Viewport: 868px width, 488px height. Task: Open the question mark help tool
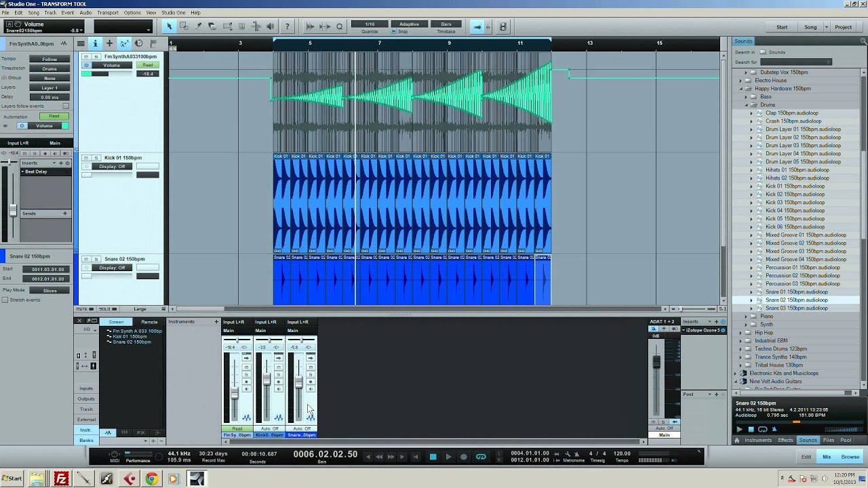288,26
